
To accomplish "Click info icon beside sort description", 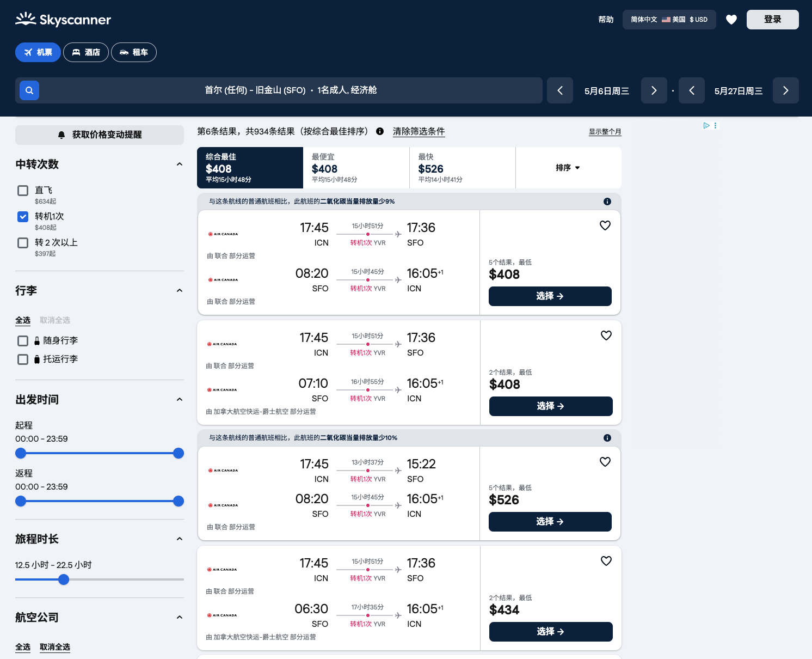I will click(380, 131).
